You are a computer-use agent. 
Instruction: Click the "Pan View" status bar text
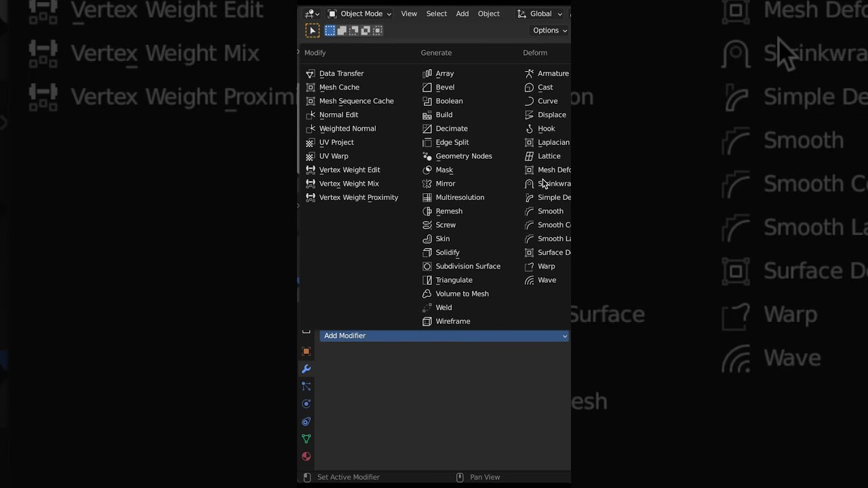pos(485,477)
